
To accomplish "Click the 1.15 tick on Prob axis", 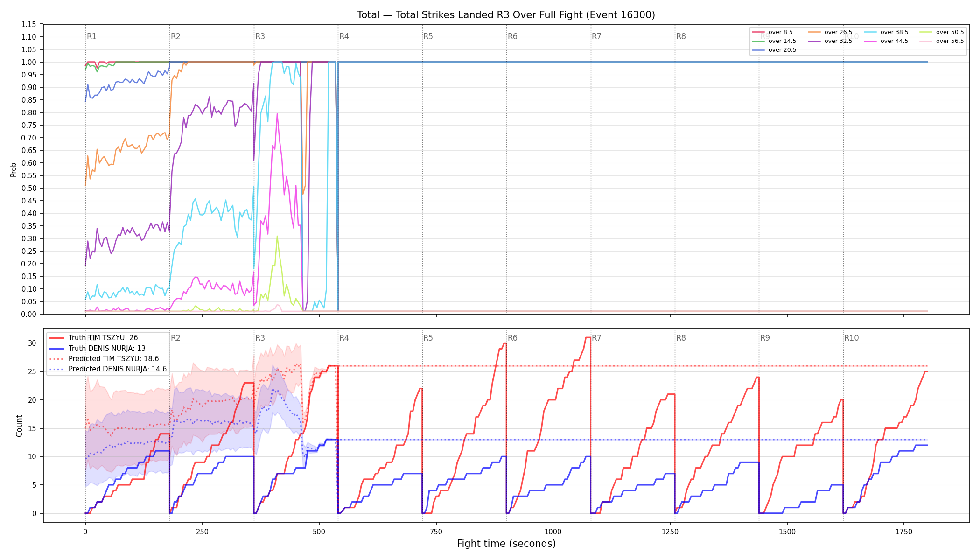I will tap(28, 24).
